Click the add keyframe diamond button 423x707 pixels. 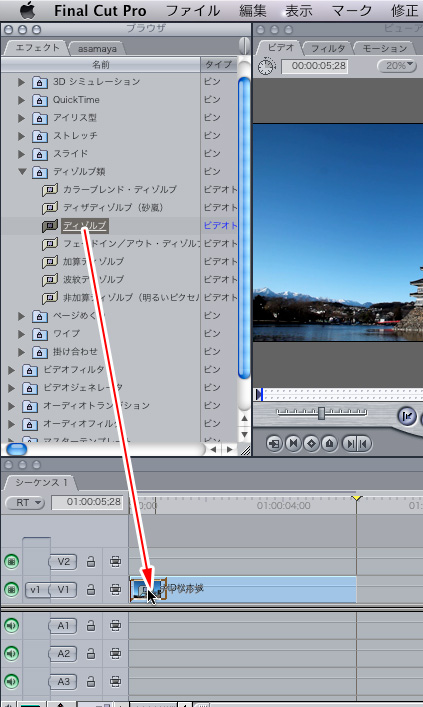[x=311, y=444]
